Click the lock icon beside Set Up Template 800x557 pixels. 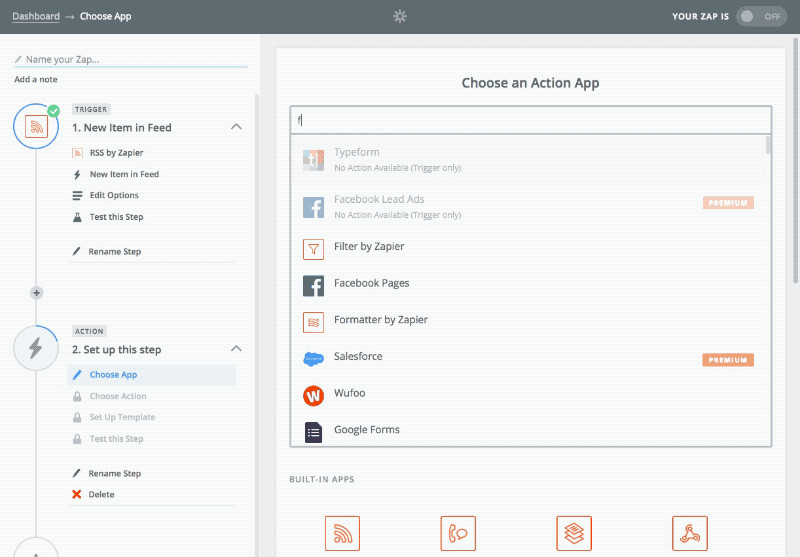[x=77, y=417]
